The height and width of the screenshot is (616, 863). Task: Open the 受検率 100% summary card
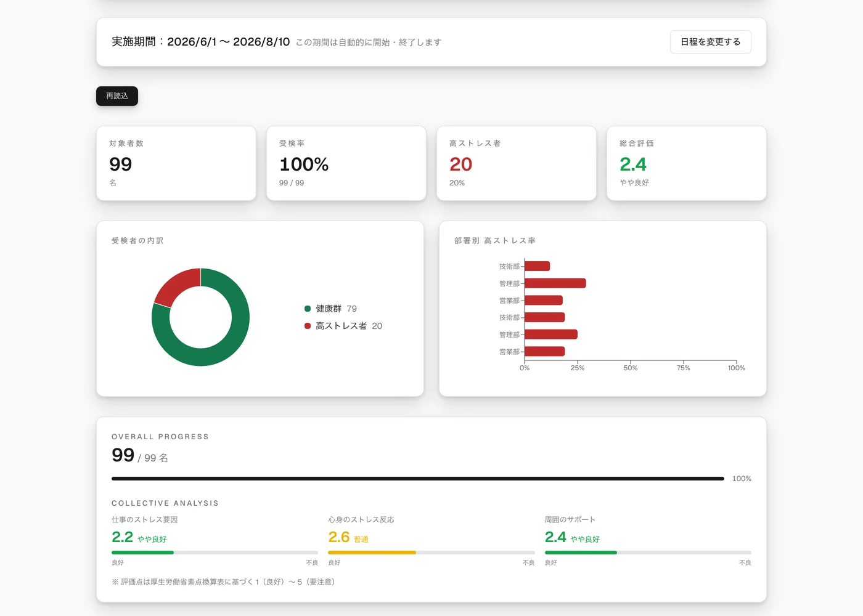click(x=346, y=163)
